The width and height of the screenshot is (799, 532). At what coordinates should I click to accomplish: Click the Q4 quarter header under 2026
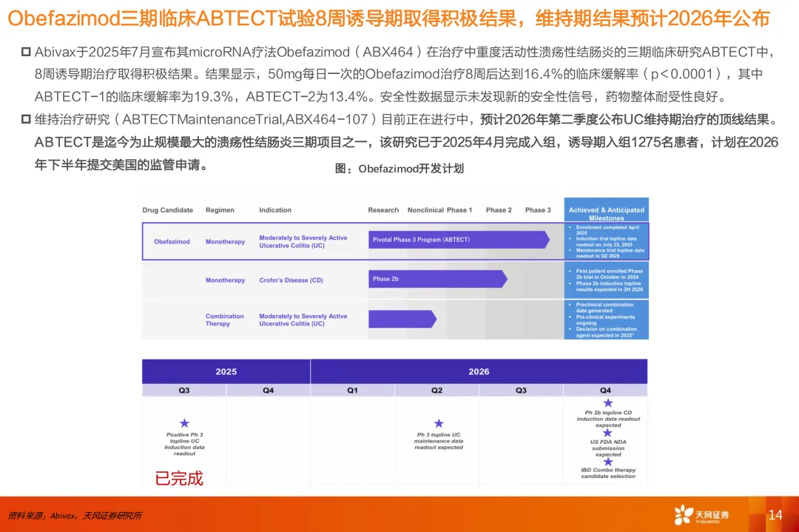[x=605, y=391]
